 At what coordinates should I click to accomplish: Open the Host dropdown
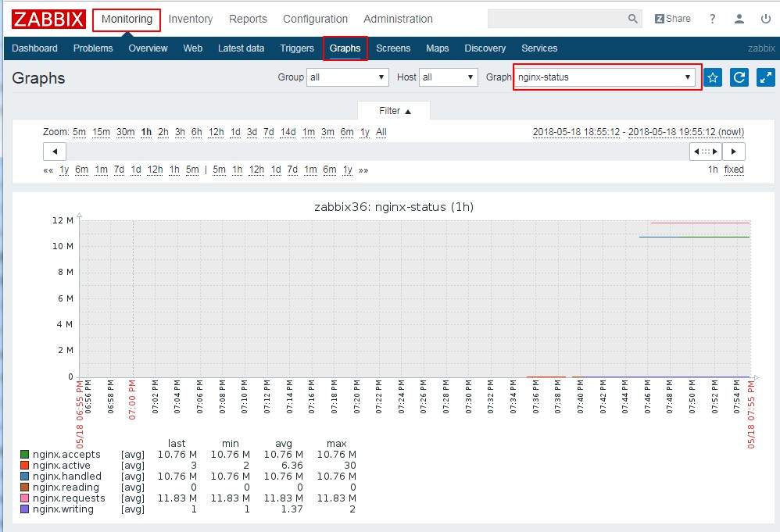(x=449, y=77)
